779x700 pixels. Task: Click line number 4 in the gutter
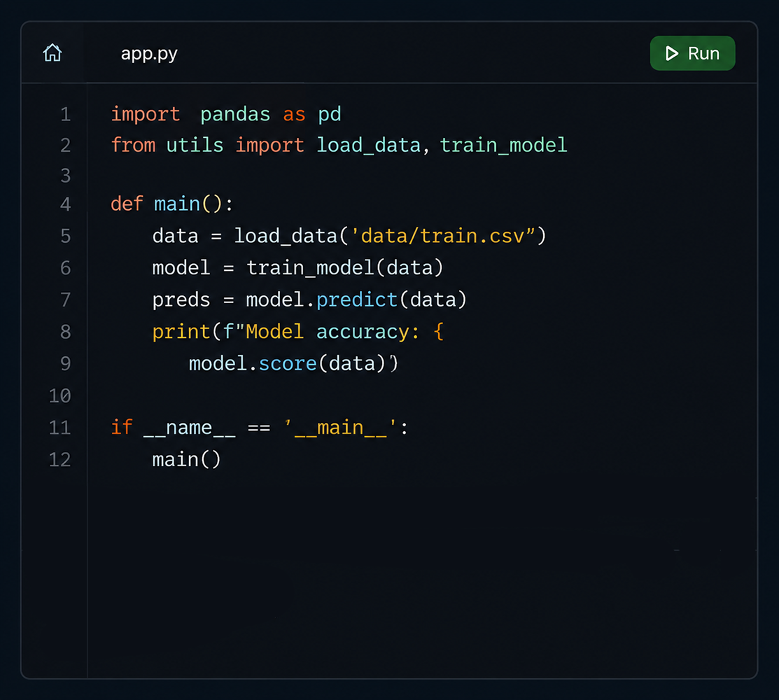[66, 204]
